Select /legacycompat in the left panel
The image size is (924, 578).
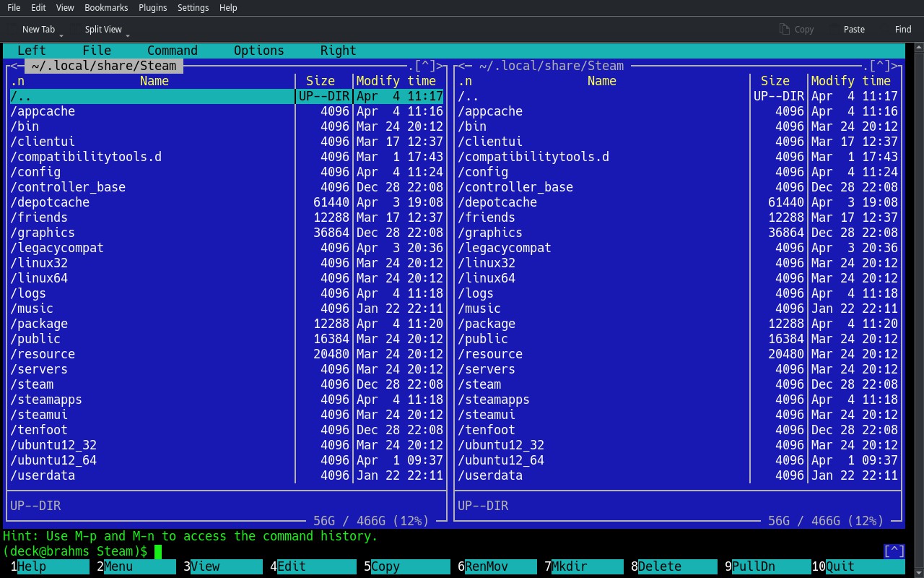click(x=227, y=248)
